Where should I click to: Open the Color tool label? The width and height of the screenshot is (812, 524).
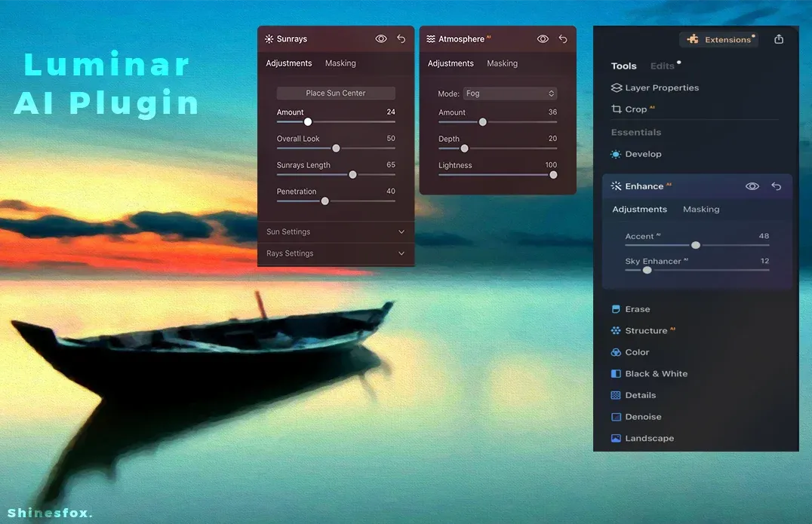tap(637, 352)
